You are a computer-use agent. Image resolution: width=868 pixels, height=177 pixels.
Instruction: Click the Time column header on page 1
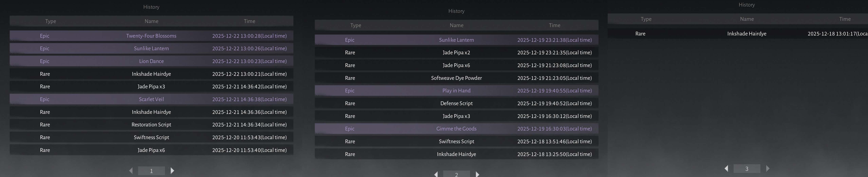(249, 21)
